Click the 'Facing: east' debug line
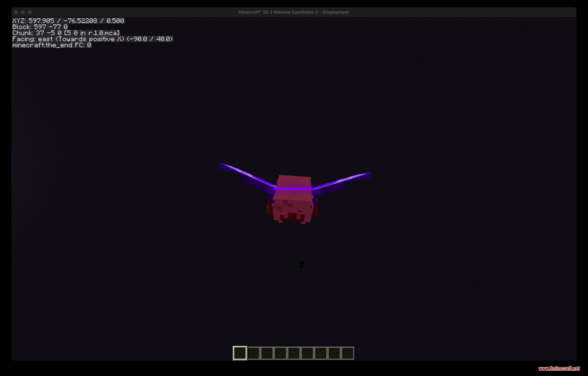The image size is (588, 376). click(93, 39)
